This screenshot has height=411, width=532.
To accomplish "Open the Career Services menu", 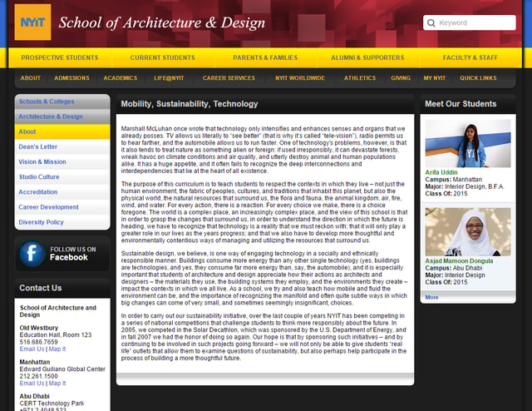I will click(229, 78).
